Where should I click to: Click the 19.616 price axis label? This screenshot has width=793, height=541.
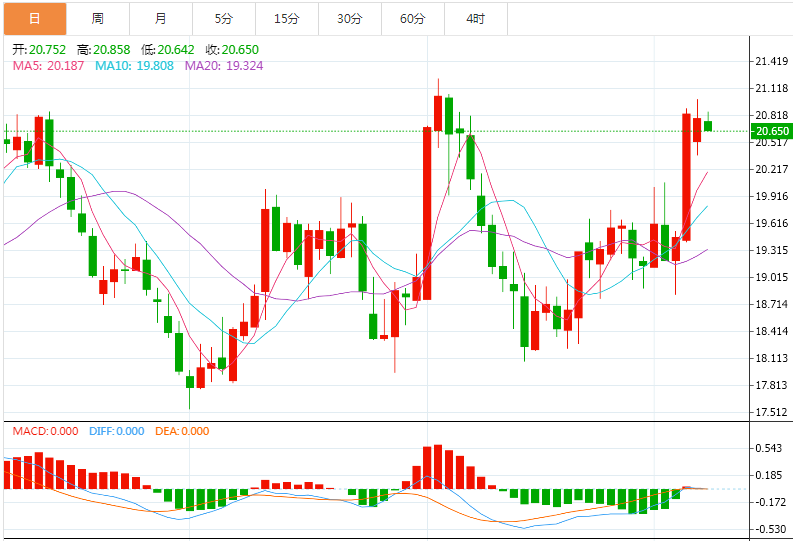click(771, 223)
